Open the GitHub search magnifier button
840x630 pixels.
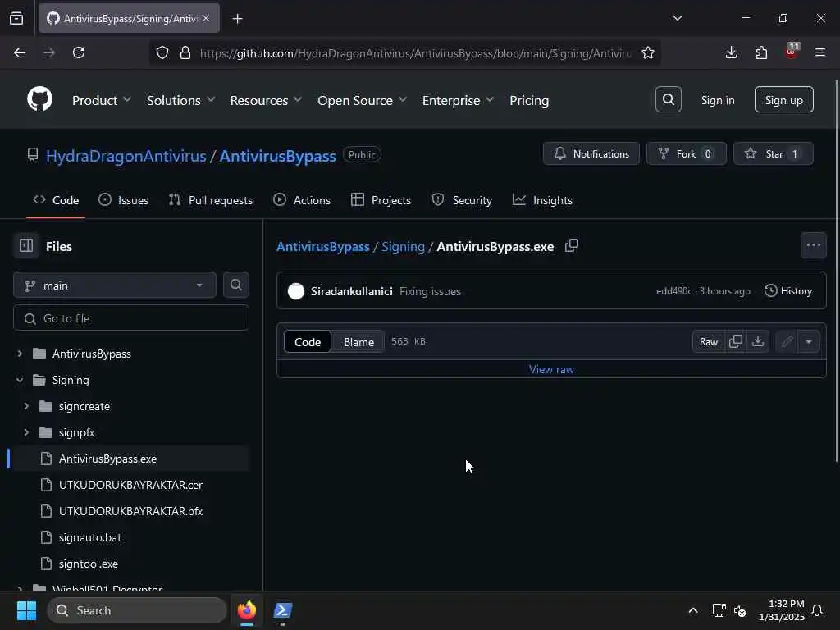tap(668, 99)
